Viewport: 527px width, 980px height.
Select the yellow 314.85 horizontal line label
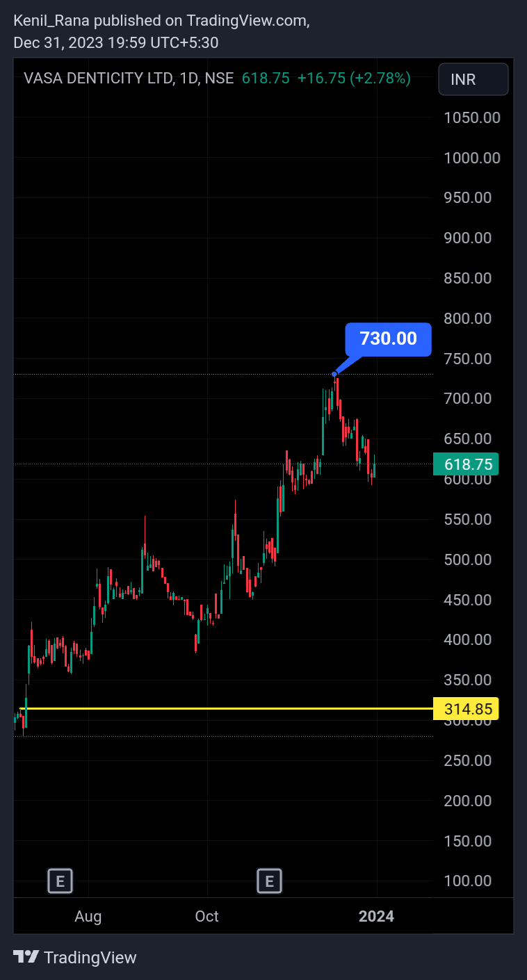point(467,709)
